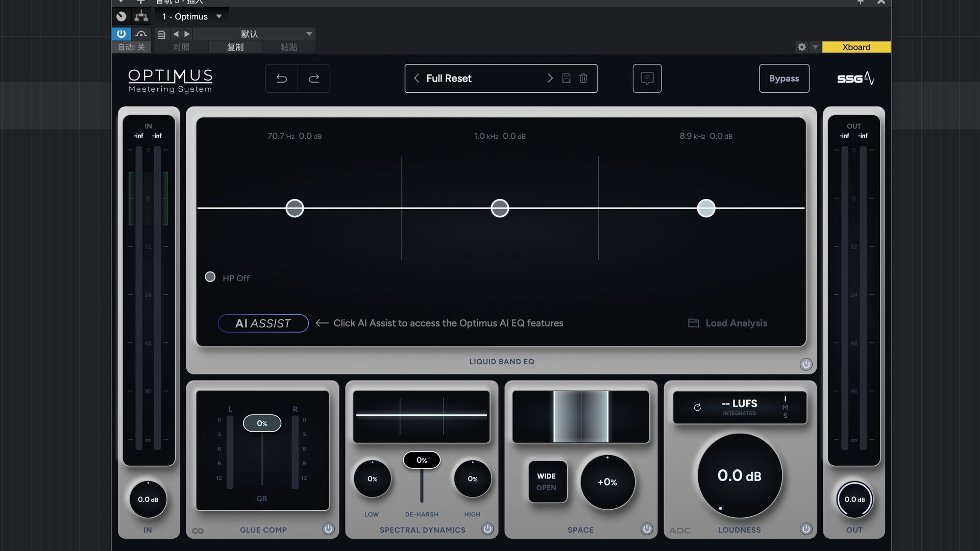Click the 复制 copy tab
This screenshot has height=551, width=980.
[x=235, y=47]
